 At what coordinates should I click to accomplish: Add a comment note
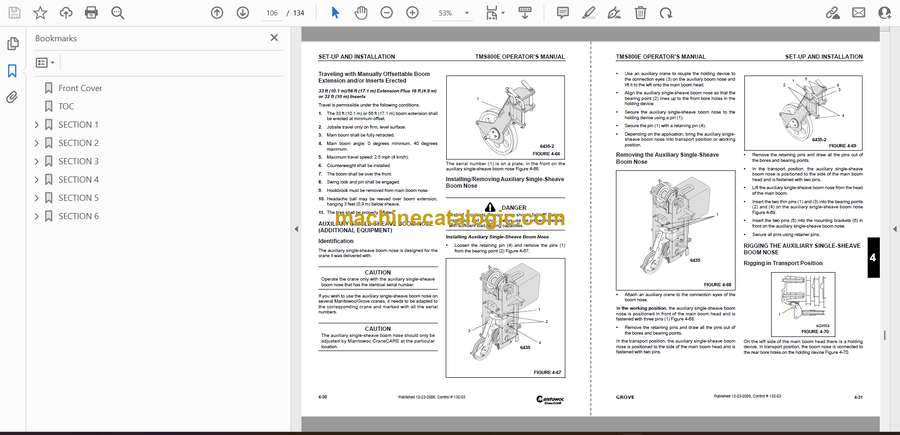(563, 13)
